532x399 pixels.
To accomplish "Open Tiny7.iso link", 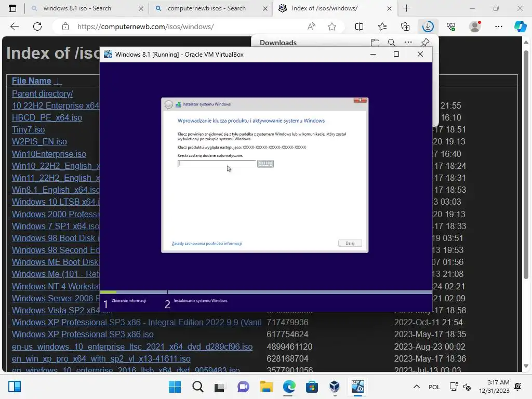I will tap(28, 129).
